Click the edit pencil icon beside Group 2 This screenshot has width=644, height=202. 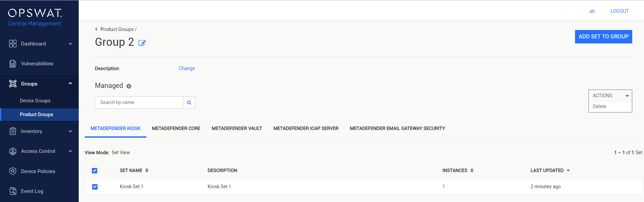point(142,43)
